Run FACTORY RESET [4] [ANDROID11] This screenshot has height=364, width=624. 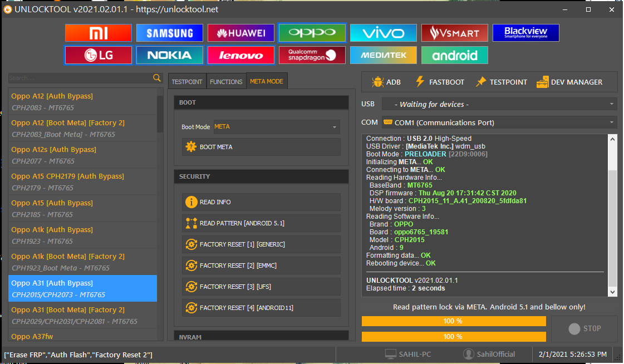[261, 308]
